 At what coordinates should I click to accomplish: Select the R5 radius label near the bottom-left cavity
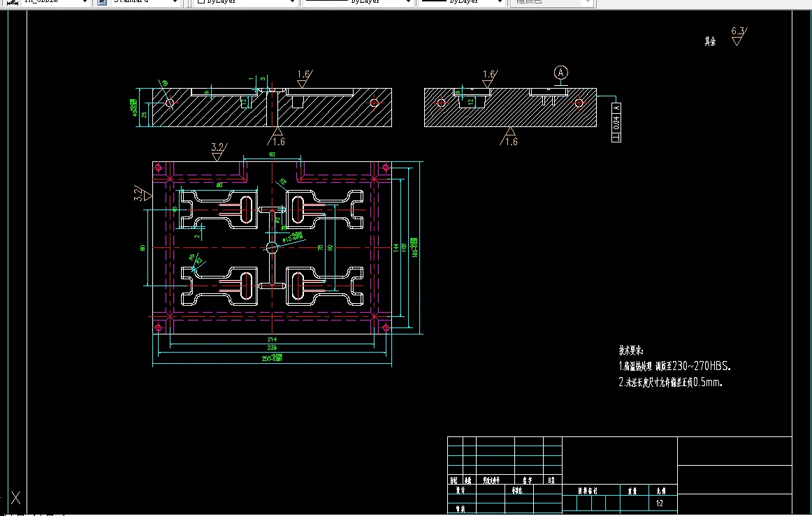coord(191,257)
